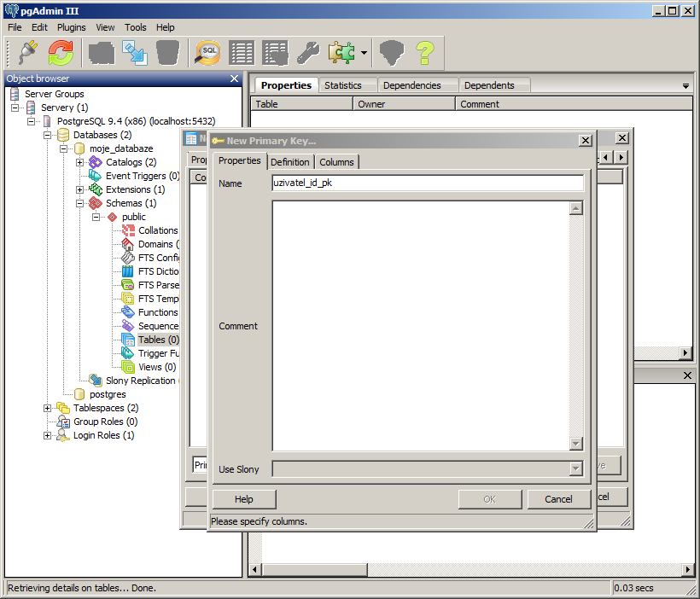Select the Server Groups root node
700x599 pixels.
click(54, 94)
